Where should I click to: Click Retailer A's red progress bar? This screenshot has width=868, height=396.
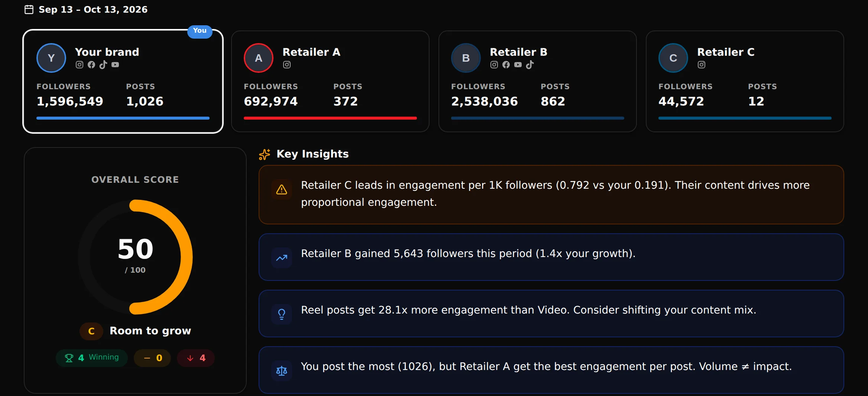pos(330,118)
